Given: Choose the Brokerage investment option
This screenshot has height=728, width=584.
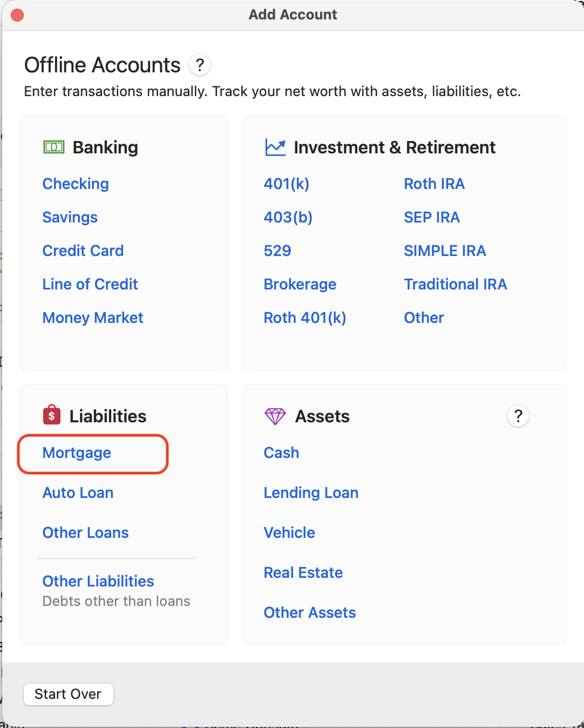Looking at the screenshot, I should pos(300,284).
